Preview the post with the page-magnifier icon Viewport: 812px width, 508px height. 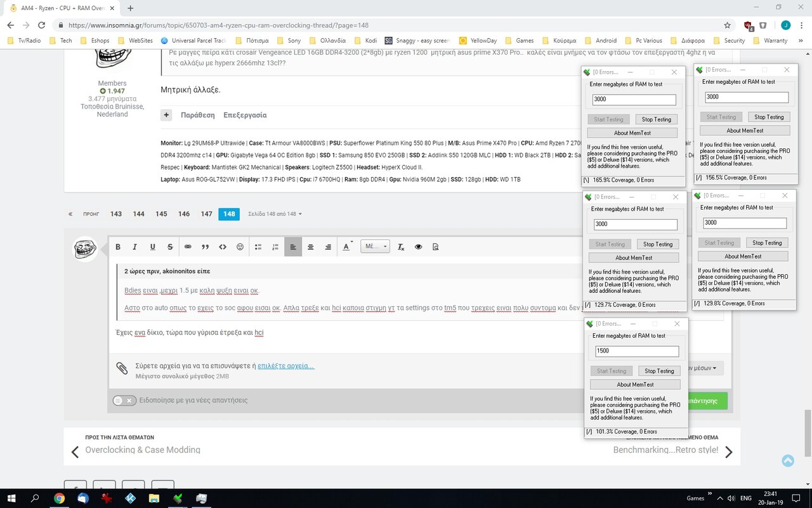coord(435,247)
